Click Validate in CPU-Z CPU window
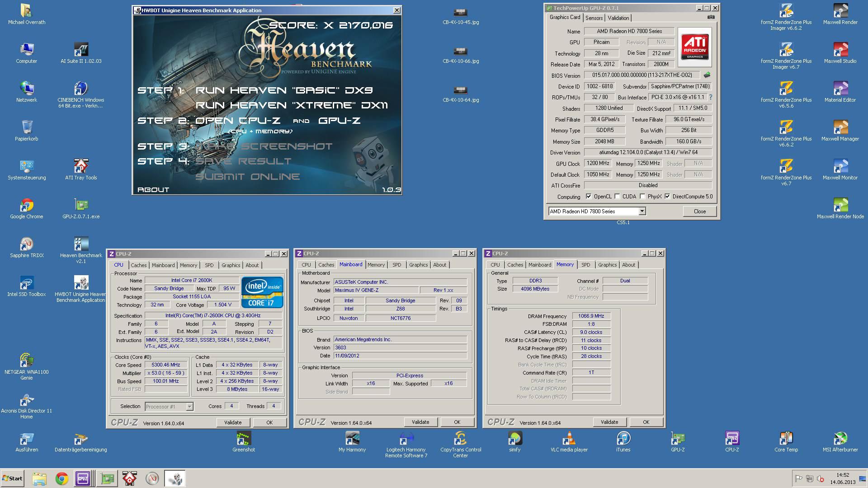Image resolution: width=868 pixels, height=488 pixels. [x=233, y=422]
